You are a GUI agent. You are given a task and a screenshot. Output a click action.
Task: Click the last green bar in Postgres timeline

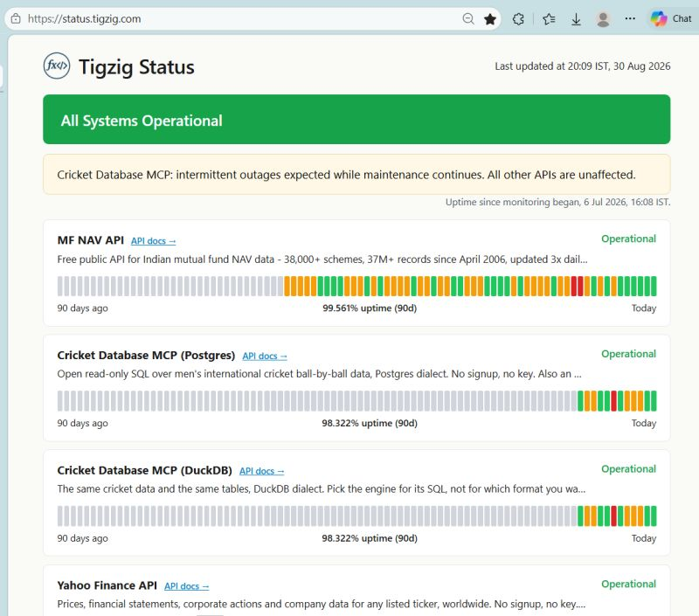click(654, 401)
